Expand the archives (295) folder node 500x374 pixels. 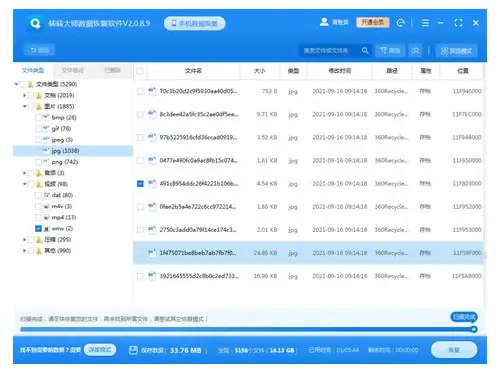point(24,239)
